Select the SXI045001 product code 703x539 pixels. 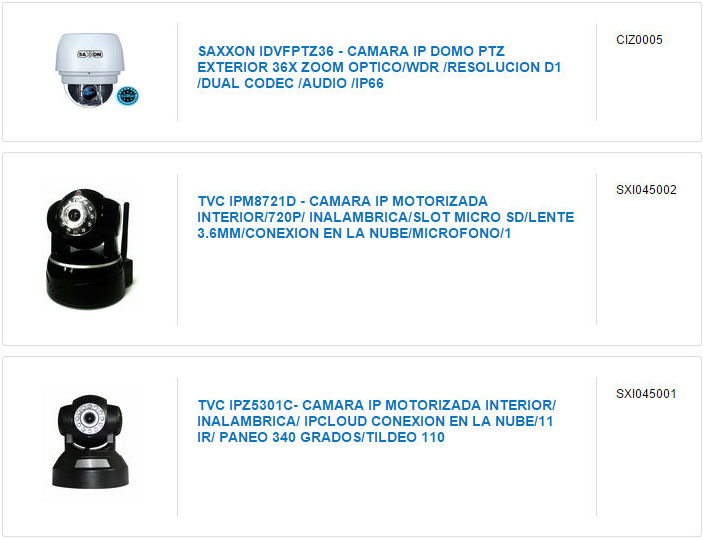click(x=646, y=394)
